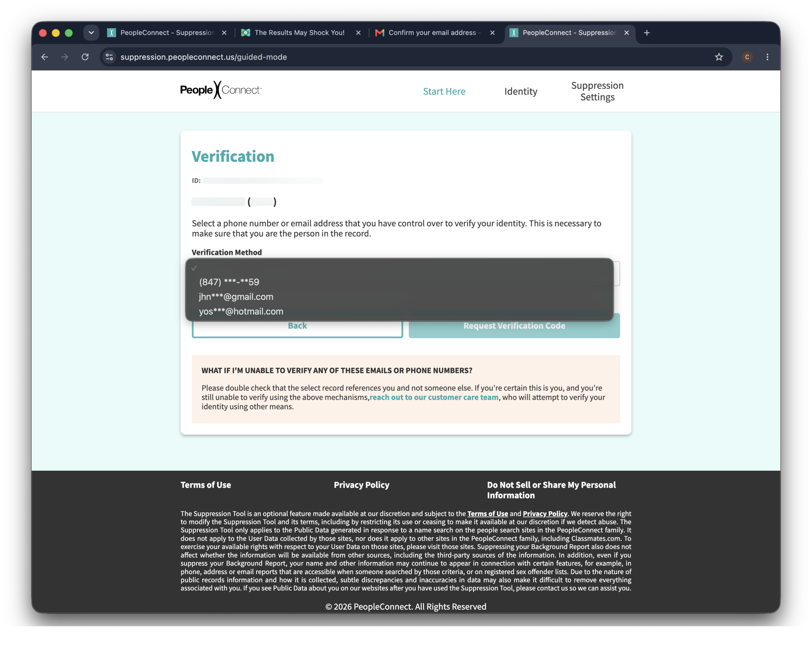
Task: Go to the Identity step
Action: [521, 91]
